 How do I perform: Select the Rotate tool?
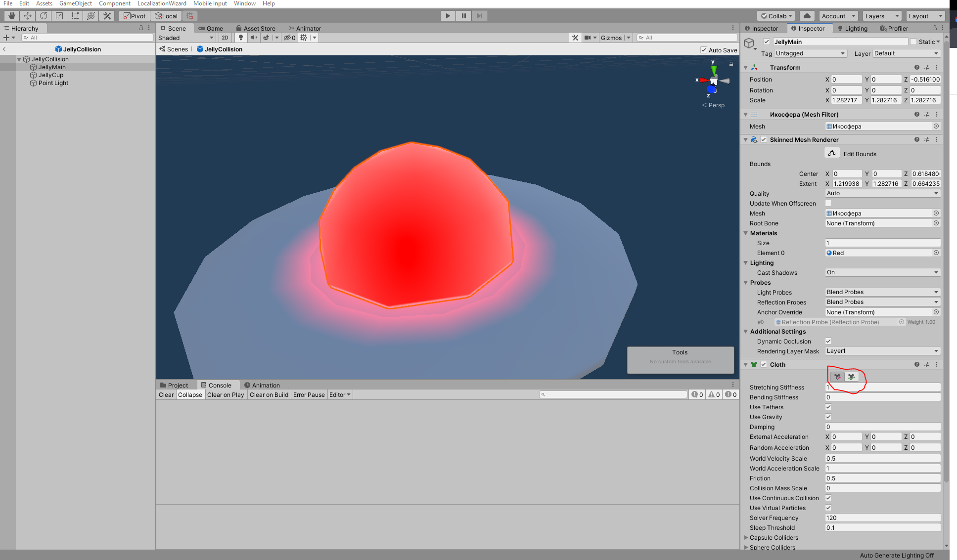(x=44, y=16)
